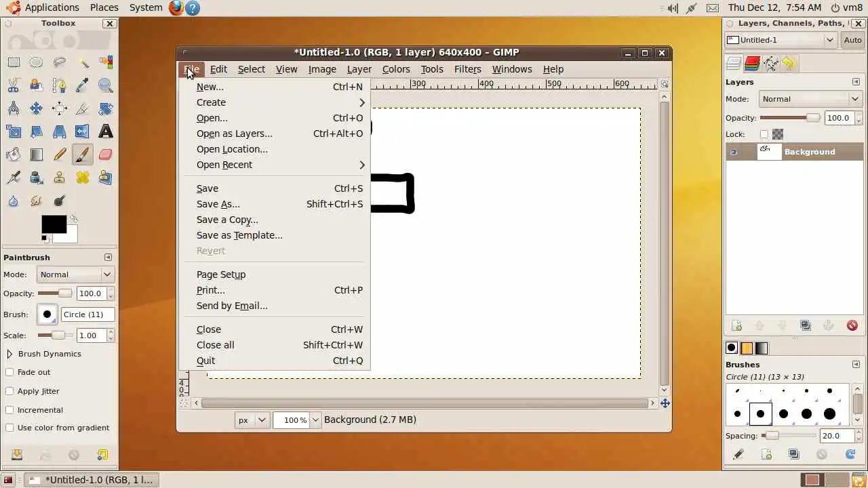Select the Blur/Sharpen droplet tool
Image resolution: width=868 pixels, height=488 pixels.
coord(14,201)
